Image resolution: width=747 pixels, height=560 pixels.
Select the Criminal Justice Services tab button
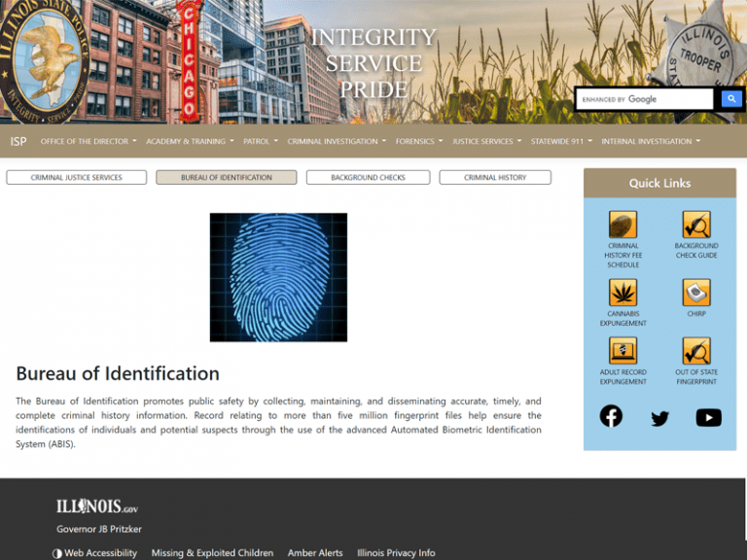click(x=76, y=177)
